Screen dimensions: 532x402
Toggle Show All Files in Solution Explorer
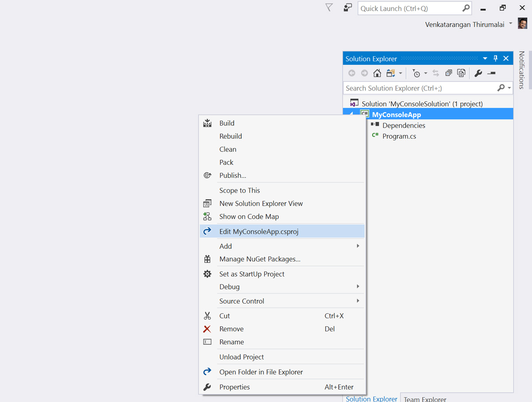[x=461, y=73]
